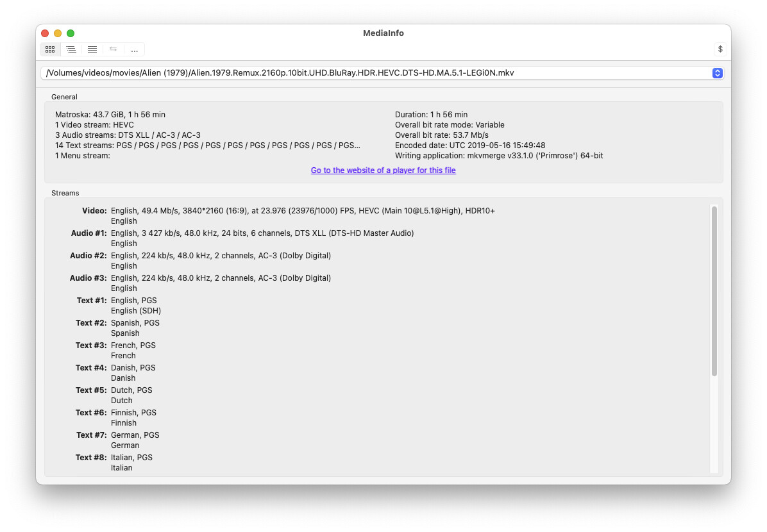767x532 pixels.
Task: Switch to the grid overview view icon
Action: (x=50, y=49)
